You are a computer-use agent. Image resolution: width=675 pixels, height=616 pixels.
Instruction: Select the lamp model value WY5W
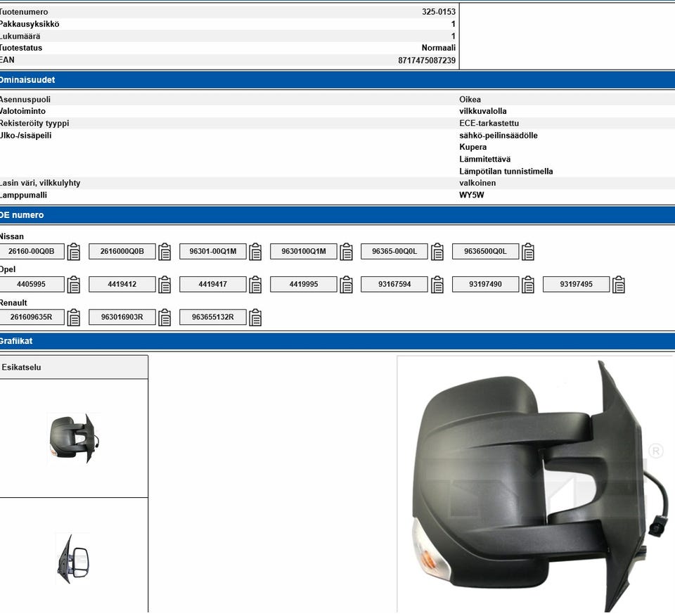471,195
